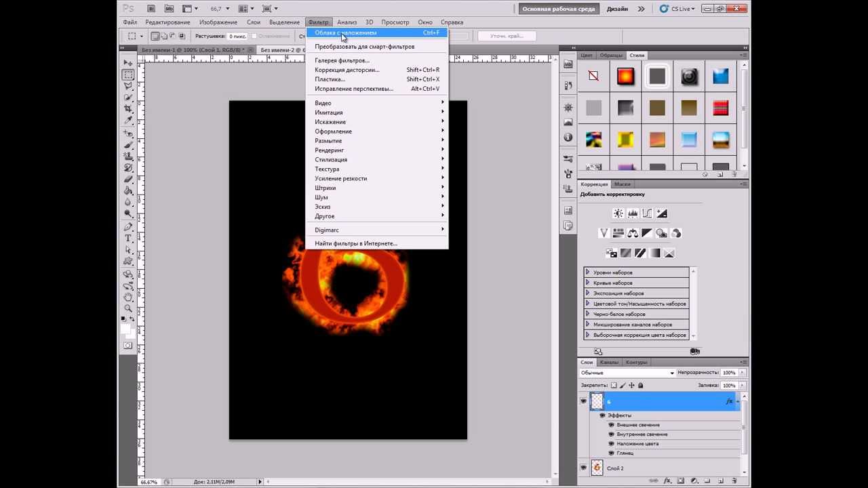Open Непрозрачность opacity dropdown arrow
Image resolution: width=868 pixels, height=488 pixels.
click(x=742, y=373)
